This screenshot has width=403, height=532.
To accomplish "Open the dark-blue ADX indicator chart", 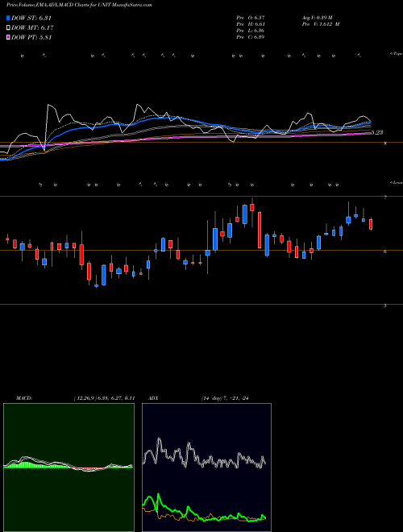I will click(x=206, y=468).
